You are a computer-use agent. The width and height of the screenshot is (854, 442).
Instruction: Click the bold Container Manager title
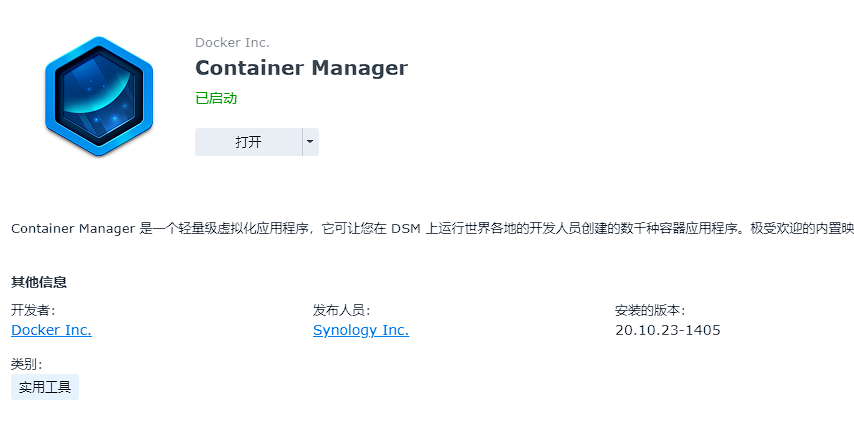click(301, 68)
